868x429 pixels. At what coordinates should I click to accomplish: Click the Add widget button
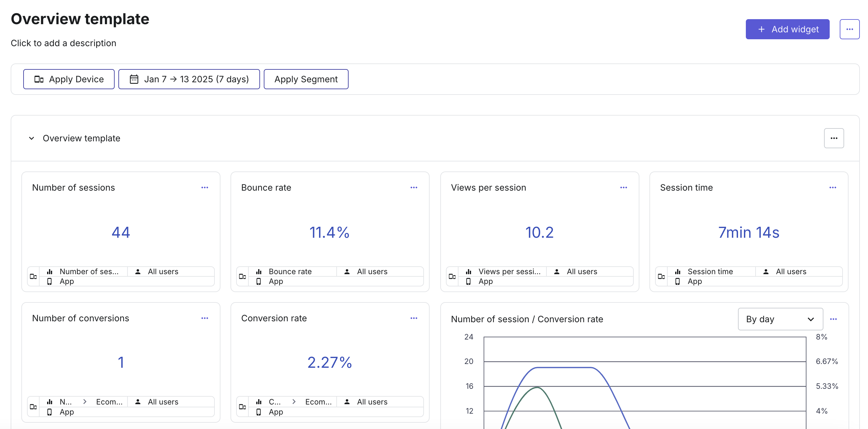788,29
